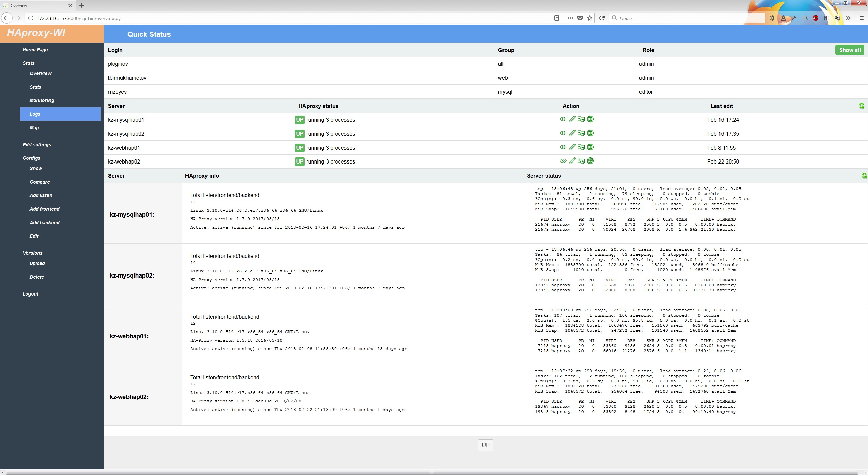Viewport: 868px width, 475px height.
Task: Compare configs icon for kz-mysqlhap02
Action: click(x=581, y=133)
